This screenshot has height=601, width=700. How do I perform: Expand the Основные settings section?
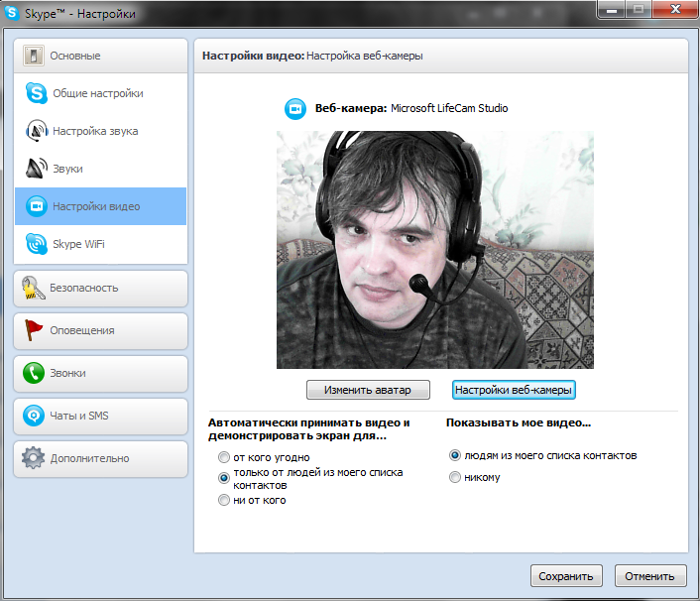click(x=101, y=56)
